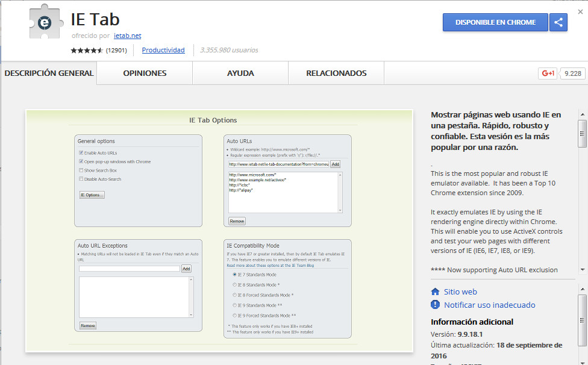Screen dimensions: 588x365
Task: Click the G+1 button
Action: [x=548, y=73]
